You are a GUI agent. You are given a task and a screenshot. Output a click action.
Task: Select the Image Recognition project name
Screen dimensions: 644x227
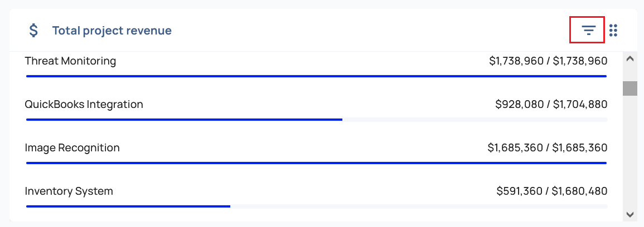coord(72,147)
